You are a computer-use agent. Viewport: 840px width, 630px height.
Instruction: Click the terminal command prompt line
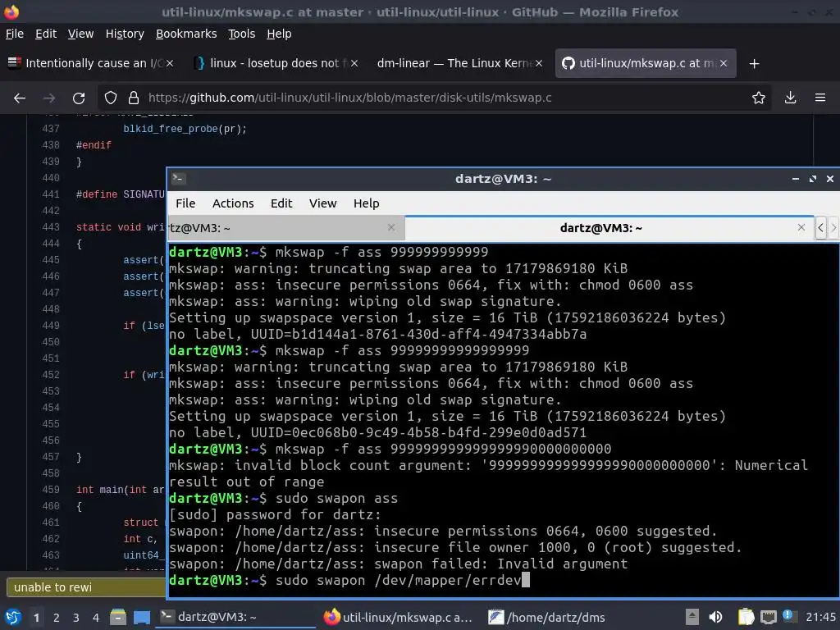pos(349,581)
